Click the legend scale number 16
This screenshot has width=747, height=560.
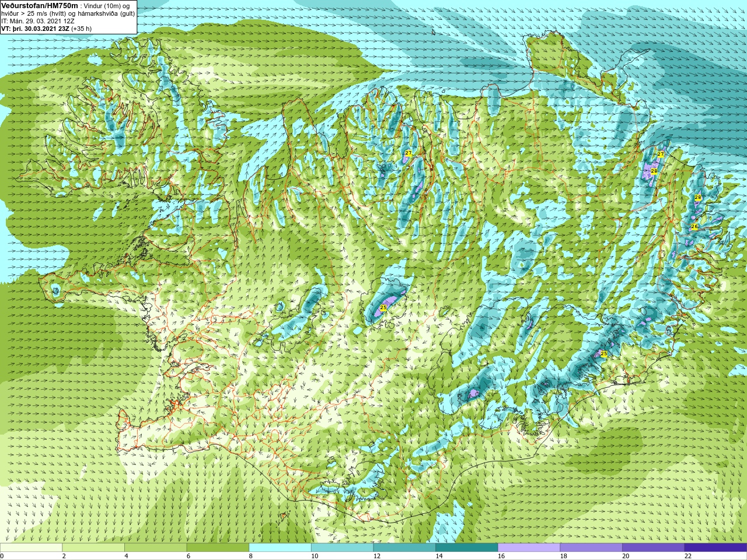501,556
